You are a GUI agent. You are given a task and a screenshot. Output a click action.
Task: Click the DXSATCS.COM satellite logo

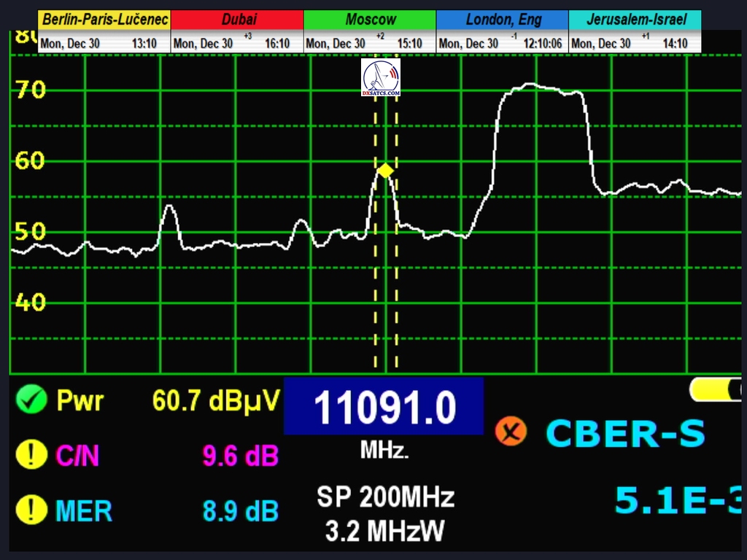[381, 79]
